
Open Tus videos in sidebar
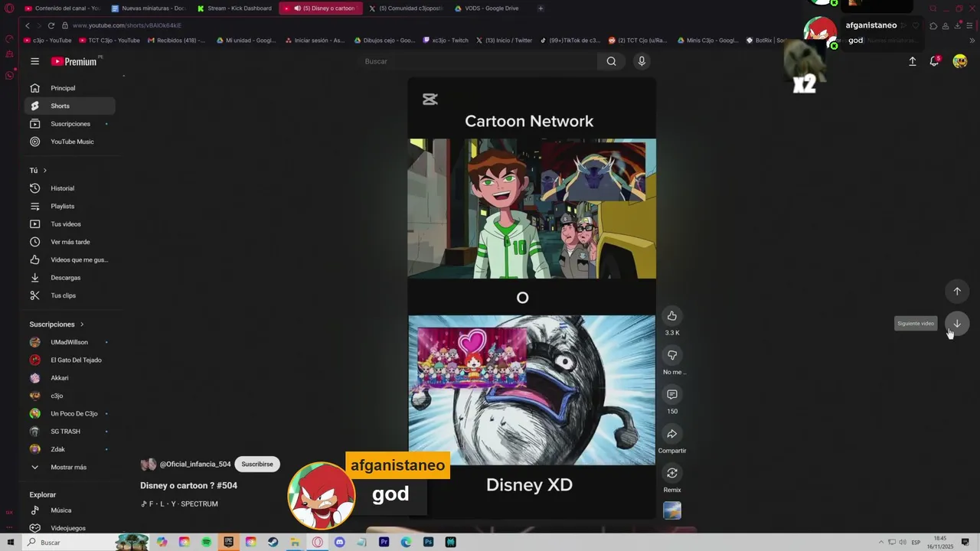pos(70,224)
